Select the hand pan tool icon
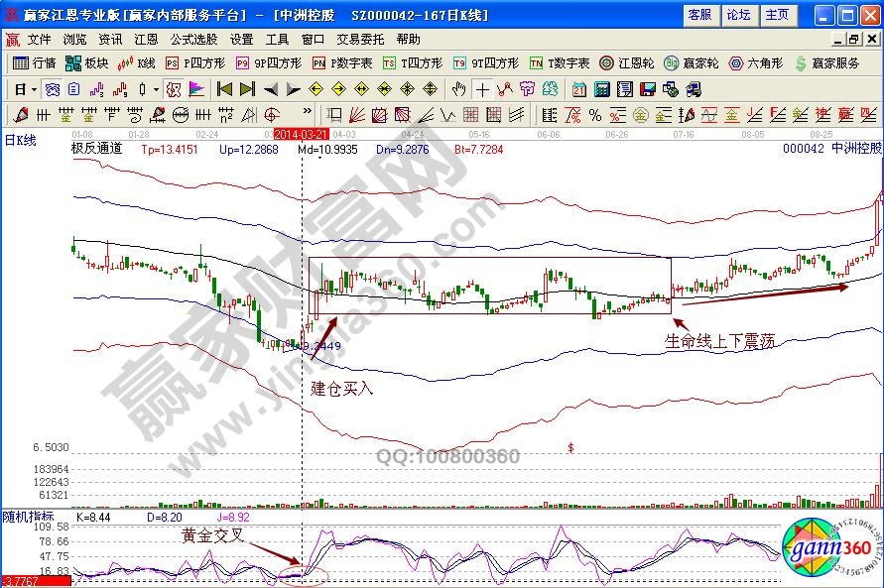This screenshot has height=588, width=884. coord(458,89)
